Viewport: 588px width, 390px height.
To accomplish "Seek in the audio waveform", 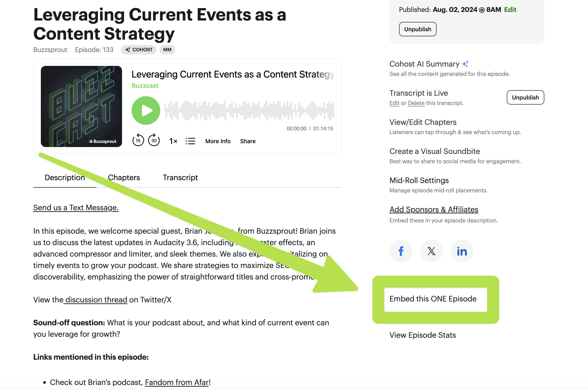I will coord(249,111).
